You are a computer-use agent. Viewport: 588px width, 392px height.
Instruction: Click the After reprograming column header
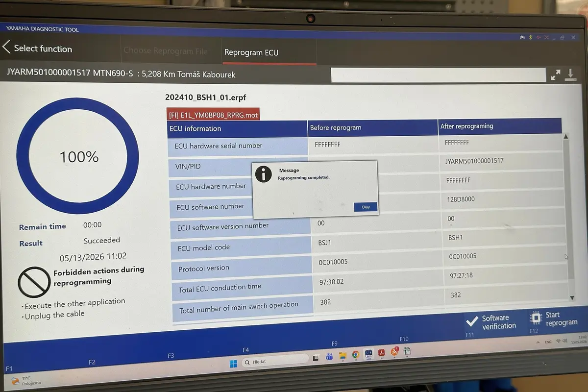click(500, 126)
